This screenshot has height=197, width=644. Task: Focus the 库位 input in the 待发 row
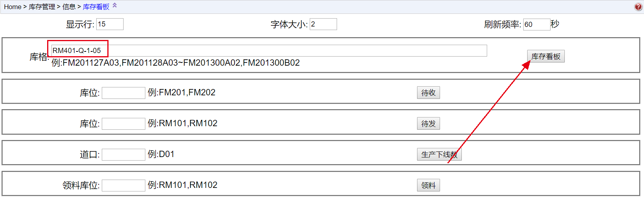tap(124, 124)
